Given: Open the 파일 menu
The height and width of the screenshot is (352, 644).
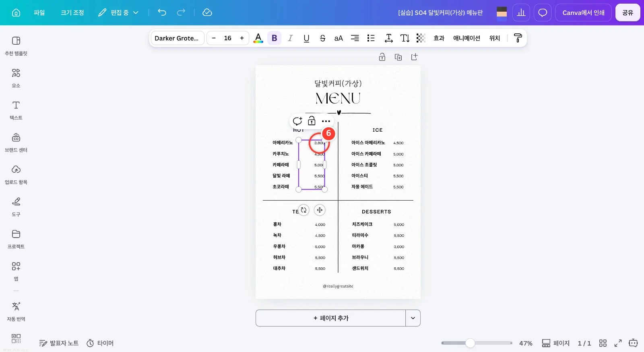Looking at the screenshot, I should pyautogui.click(x=39, y=12).
